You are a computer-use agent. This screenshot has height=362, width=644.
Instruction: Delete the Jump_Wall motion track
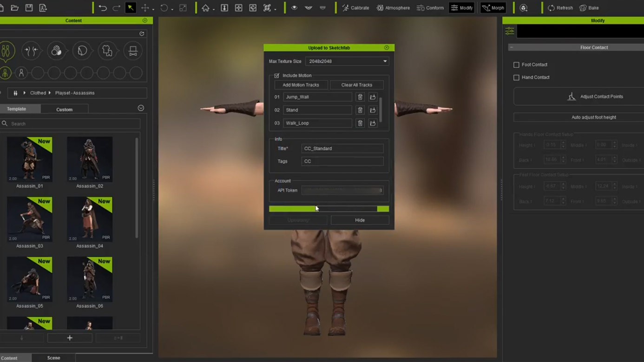(360, 97)
